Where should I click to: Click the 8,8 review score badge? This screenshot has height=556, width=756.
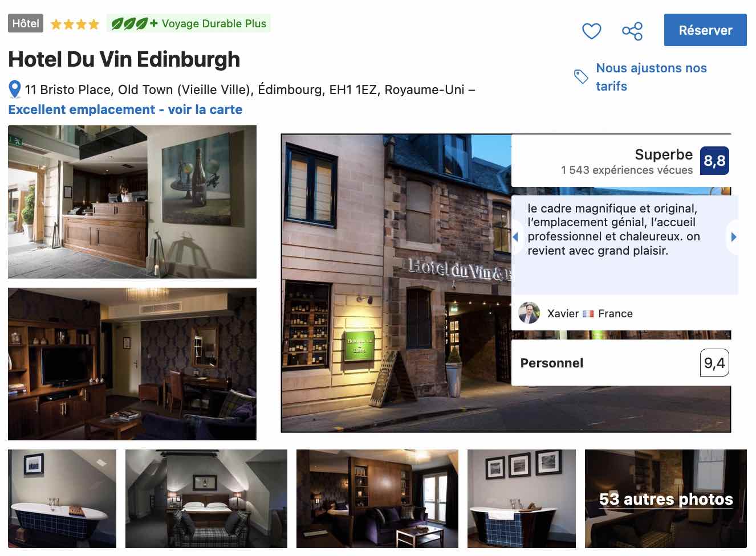[x=714, y=161]
